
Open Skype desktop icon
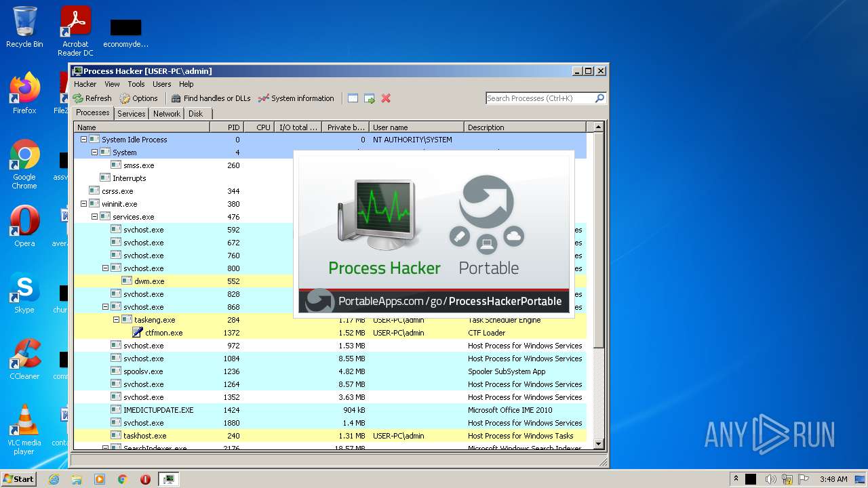[24, 293]
